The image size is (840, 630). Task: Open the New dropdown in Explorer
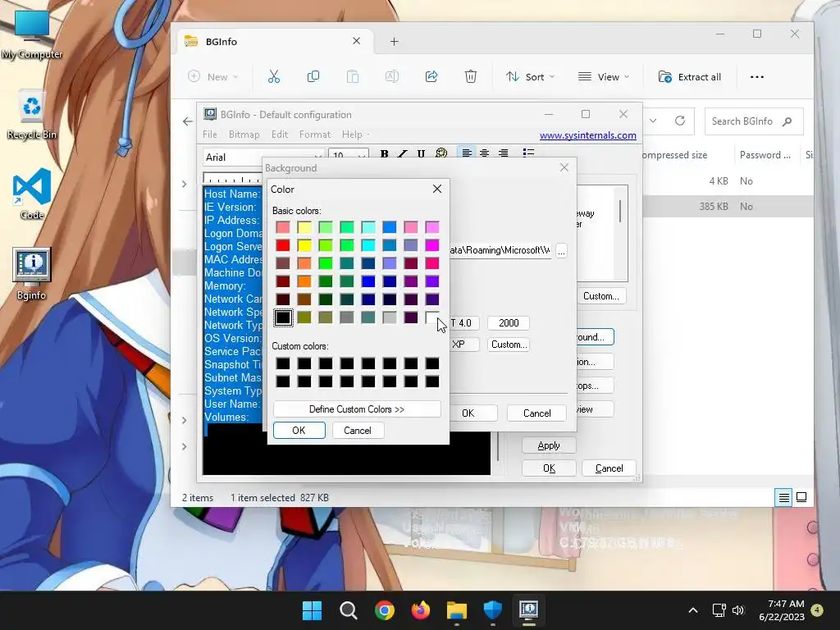(x=212, y=76)
